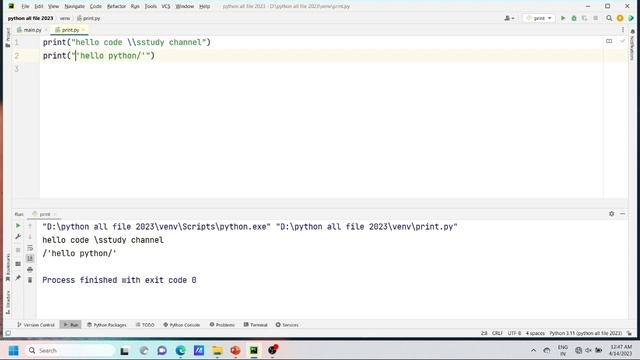Open the print run configuration dropdown

click(539, 18)
